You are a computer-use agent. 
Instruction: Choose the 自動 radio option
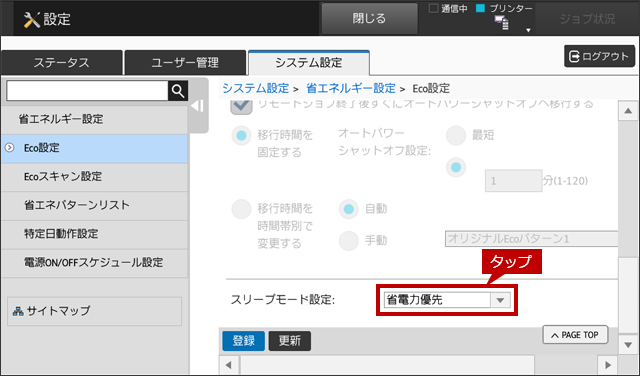click(349, 209)
